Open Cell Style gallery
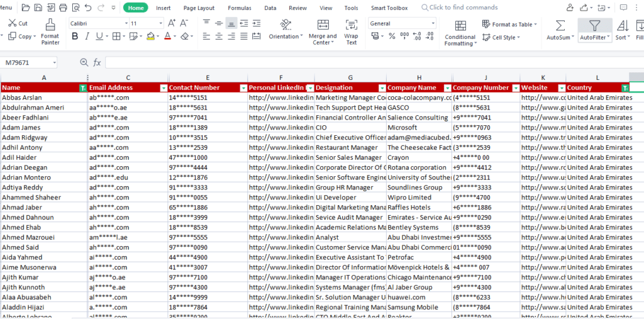The height and width of the screenshot is (319, 644). (x=501, y=37)
